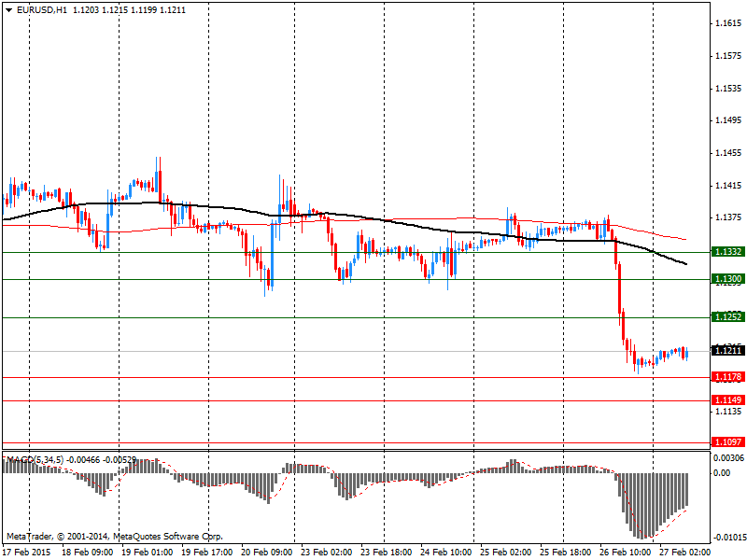Click the 24 Feb 10:00 time axis label
Image resolution: width=747 pixels, height=560 pixels.
pyautogui.click(x=446, y=552)
